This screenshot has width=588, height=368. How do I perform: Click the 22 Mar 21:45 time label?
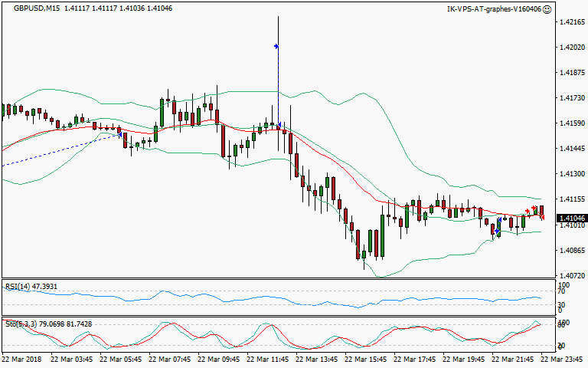[513, 359]
